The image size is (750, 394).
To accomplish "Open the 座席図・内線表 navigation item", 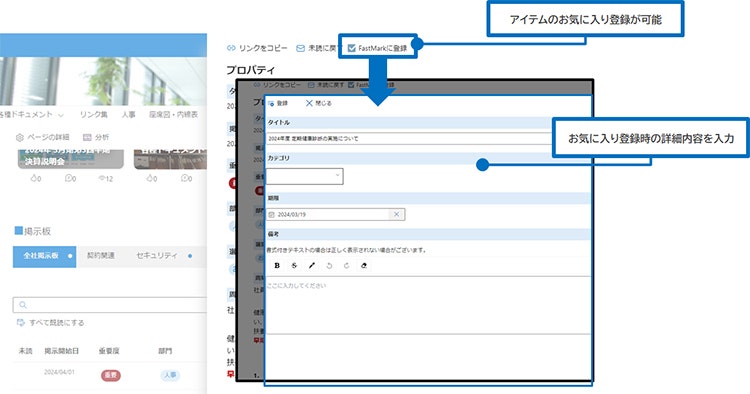I will click(173, 115).
